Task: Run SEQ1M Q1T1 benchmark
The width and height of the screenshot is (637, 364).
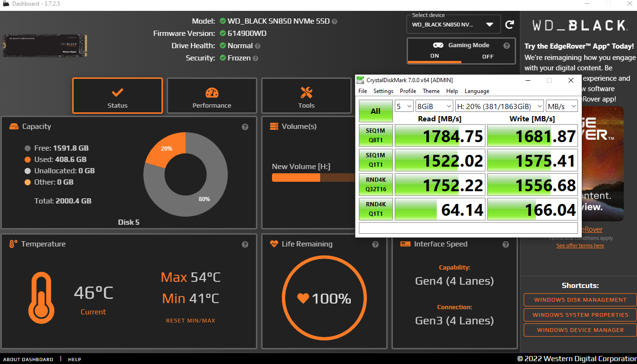Action: coord(376,161)
